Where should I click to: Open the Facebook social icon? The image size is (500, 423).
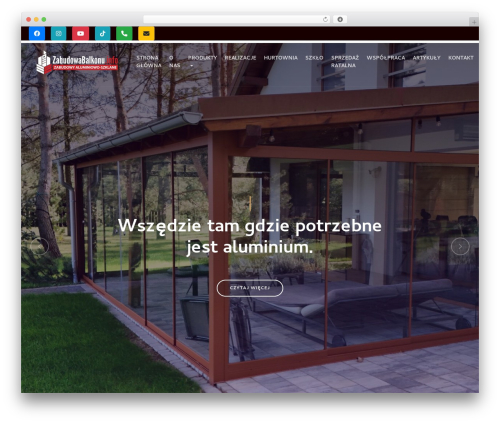coord(37,33)
